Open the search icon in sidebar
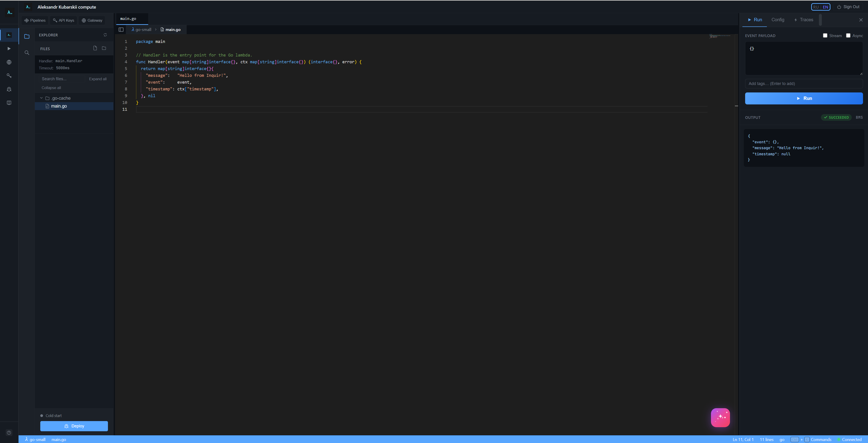The image size is (868, 443). click(27, 52)
